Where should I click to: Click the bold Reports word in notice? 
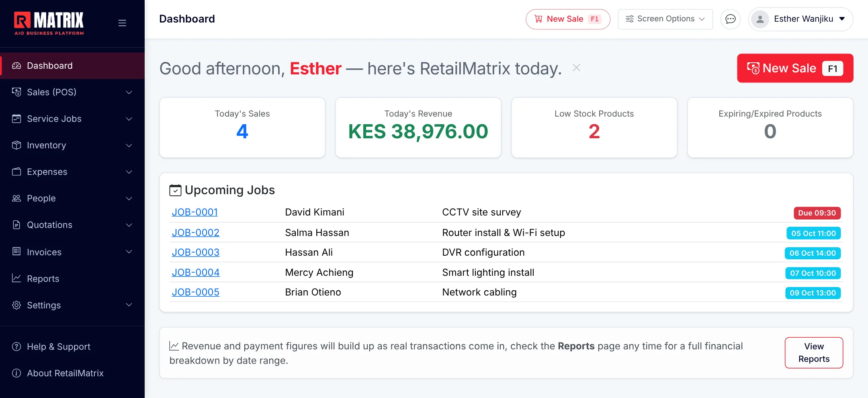pos(576,346)
